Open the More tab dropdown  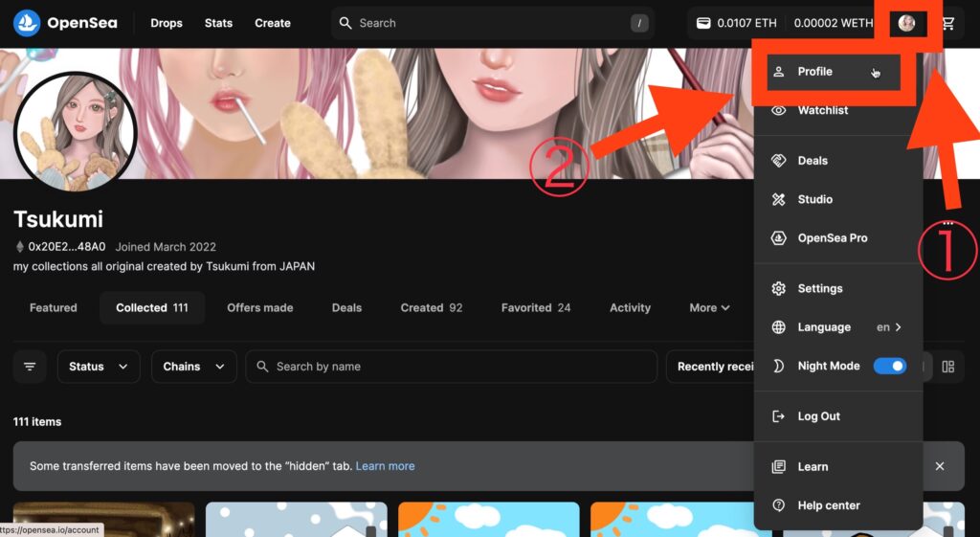(x=709, y=307)
